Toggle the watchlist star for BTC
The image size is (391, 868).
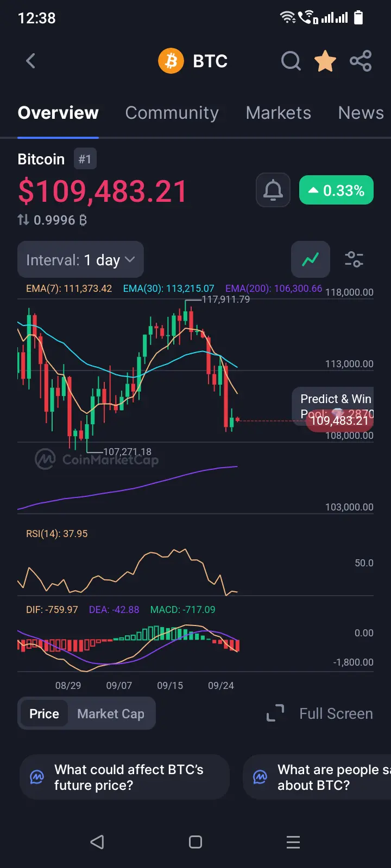325,61
